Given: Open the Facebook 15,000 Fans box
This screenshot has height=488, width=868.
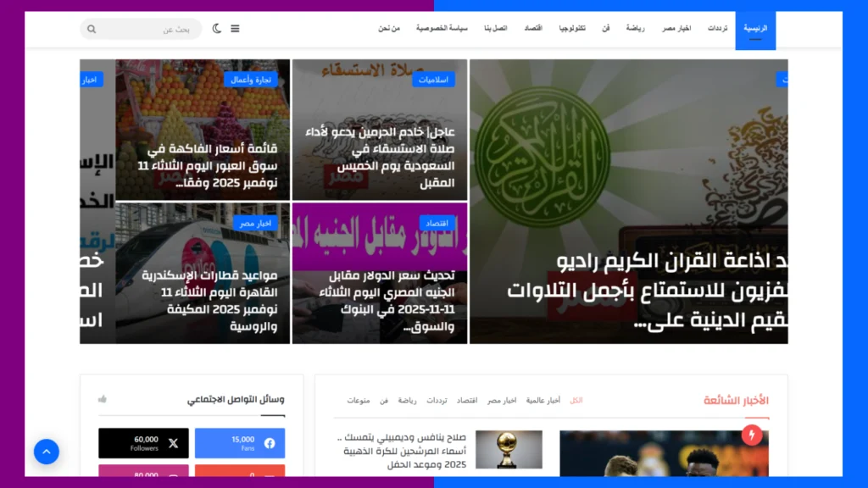Looking at the screenshot, I should [x=240, y=443].
